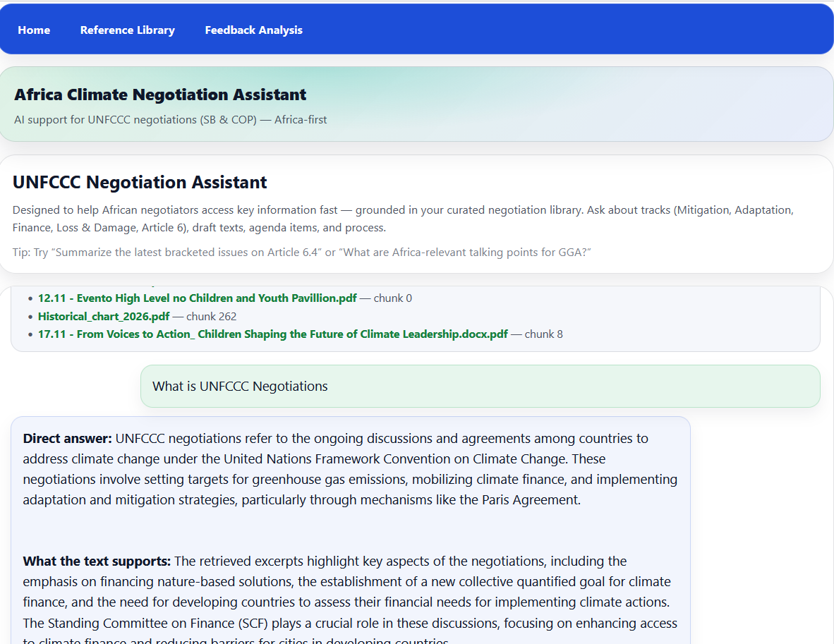Switch to the Feedback Analysis page
Image resolution: width=834 pixels, height=644 pixels.
[253, 30]
